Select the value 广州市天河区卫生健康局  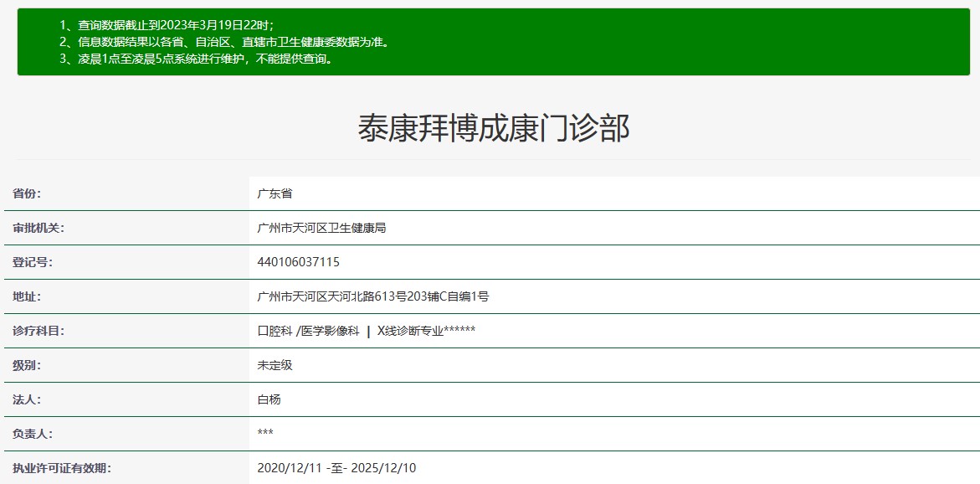click(x=321, y=229)
